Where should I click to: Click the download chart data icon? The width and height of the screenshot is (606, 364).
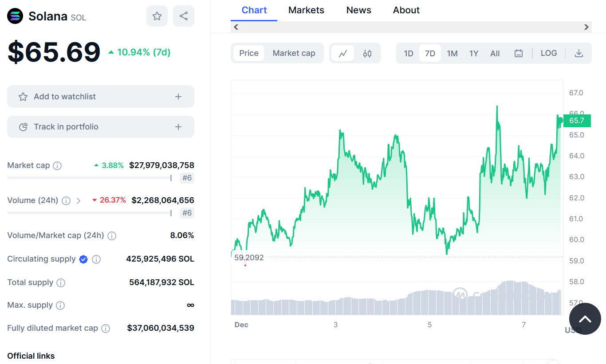pyautogui.click(x=578, y=54)
